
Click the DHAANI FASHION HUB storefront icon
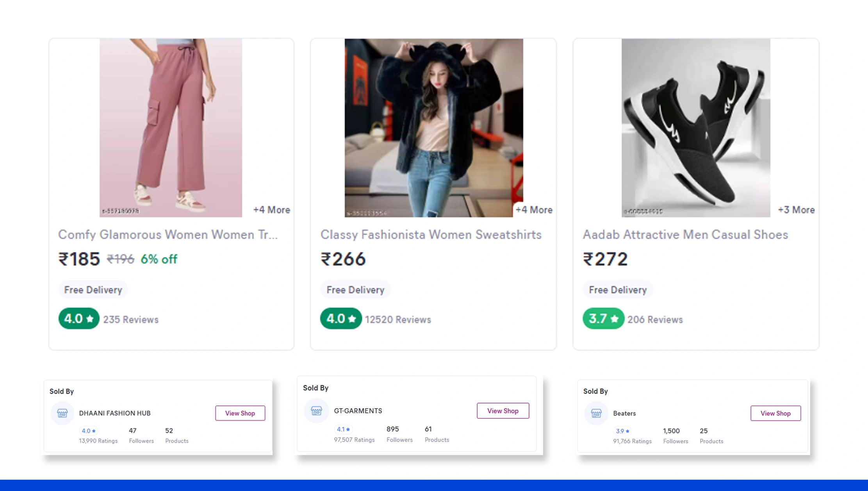point(62,413)
